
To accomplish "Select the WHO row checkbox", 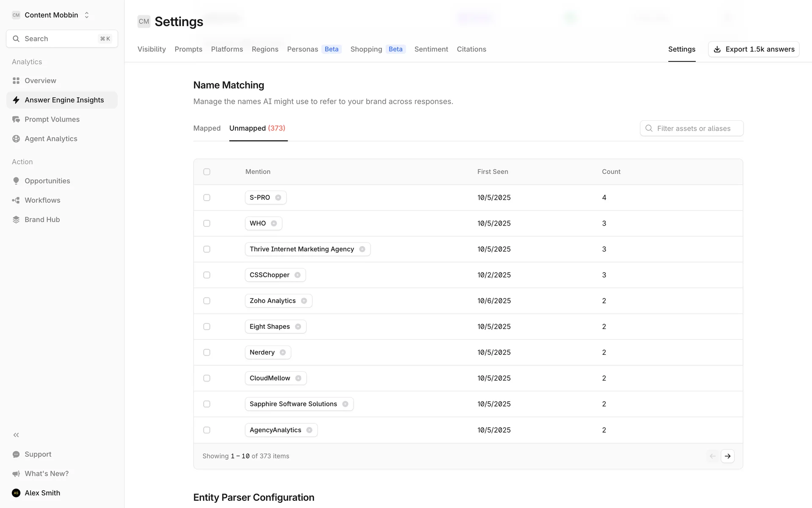I will (207, 224).
